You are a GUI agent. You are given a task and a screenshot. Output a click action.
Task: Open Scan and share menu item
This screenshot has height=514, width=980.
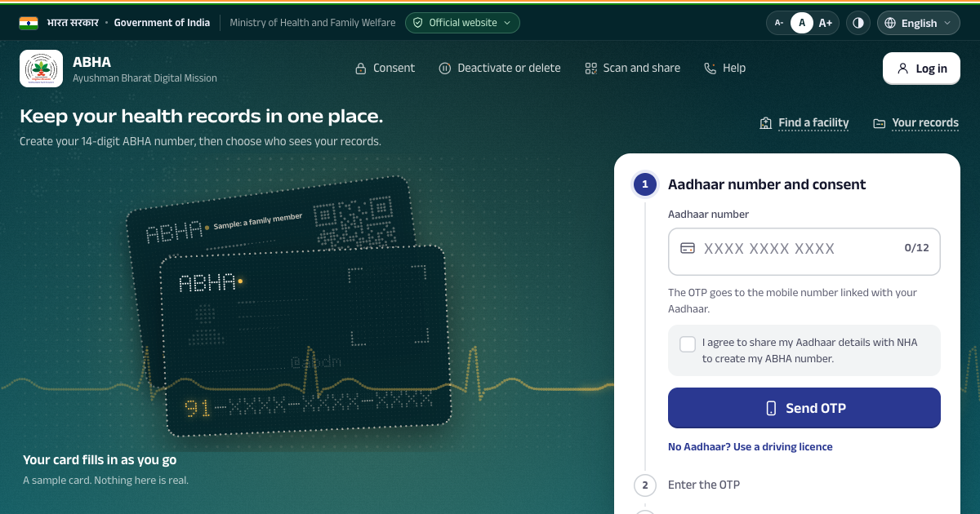point(633,69)
